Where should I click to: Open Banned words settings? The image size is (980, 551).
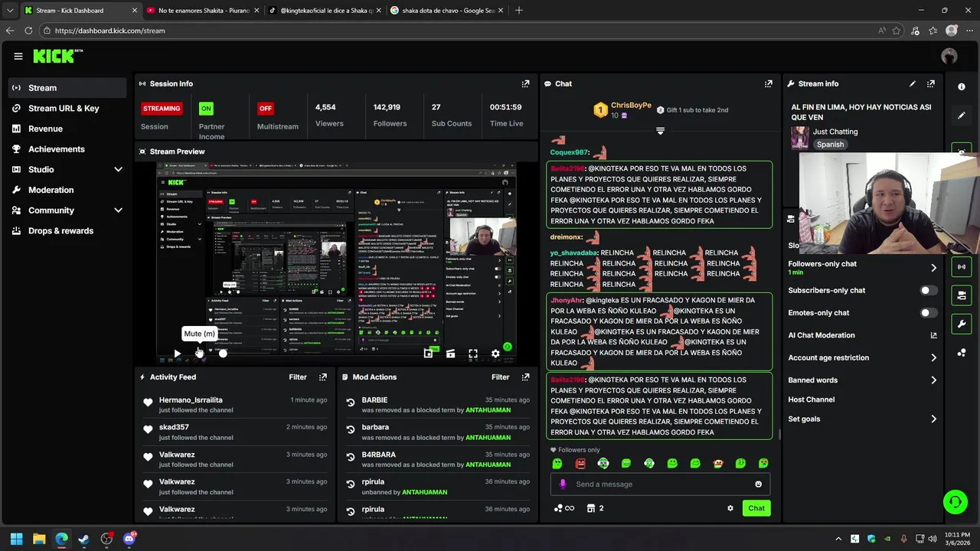tap(933, 380)
